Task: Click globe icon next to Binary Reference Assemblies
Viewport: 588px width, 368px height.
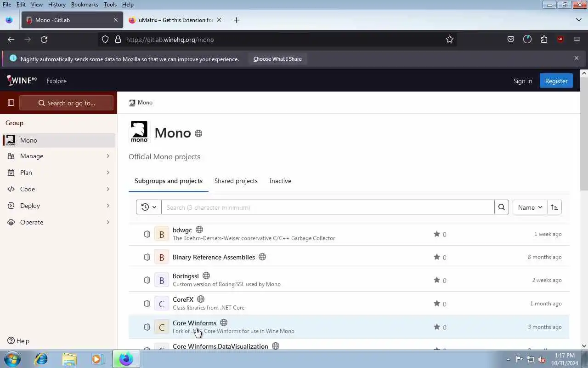Action: [x=262, y=257]
